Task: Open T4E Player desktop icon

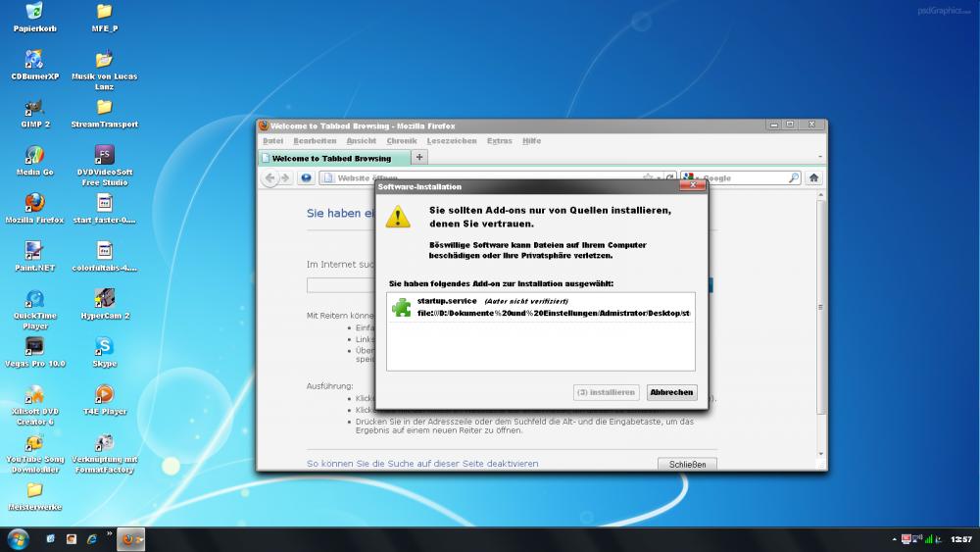Action: 105,400
